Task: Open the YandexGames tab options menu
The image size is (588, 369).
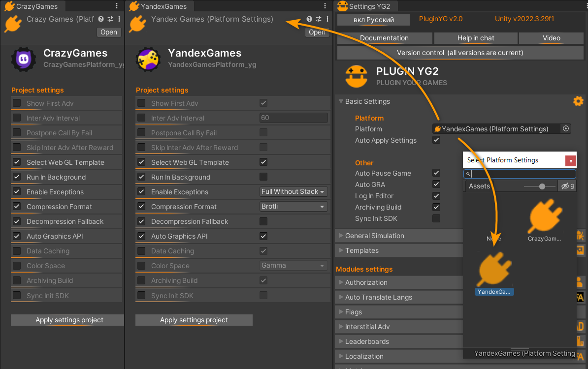Action: [325, 5]
